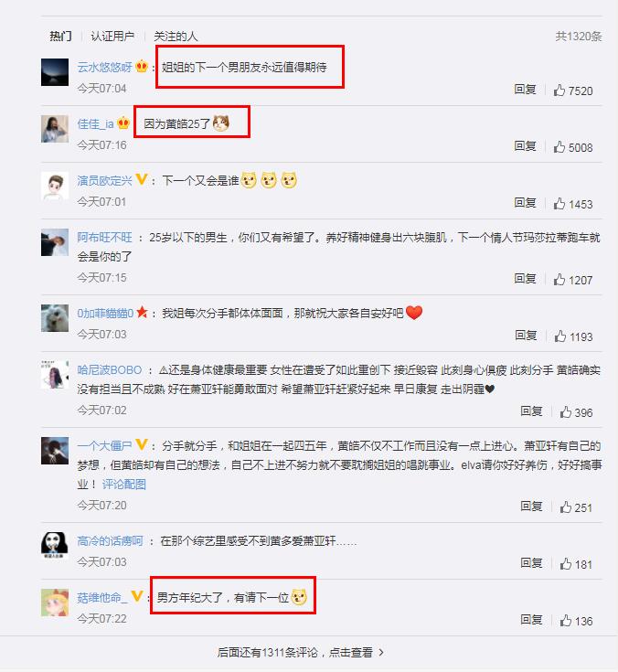
Task: Tap the thumbs-up beside 1207
Action: (x=559, y=280)
